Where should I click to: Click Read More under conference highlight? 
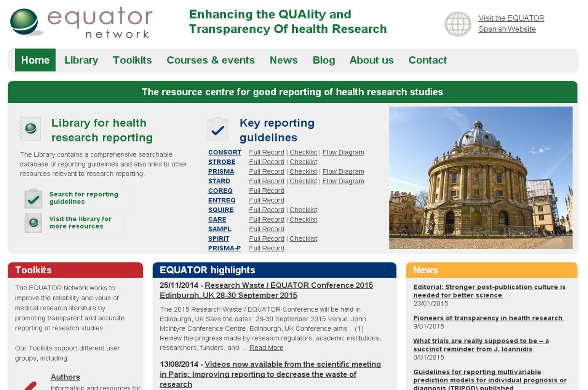pyautogui.click(x=266, y=348)
